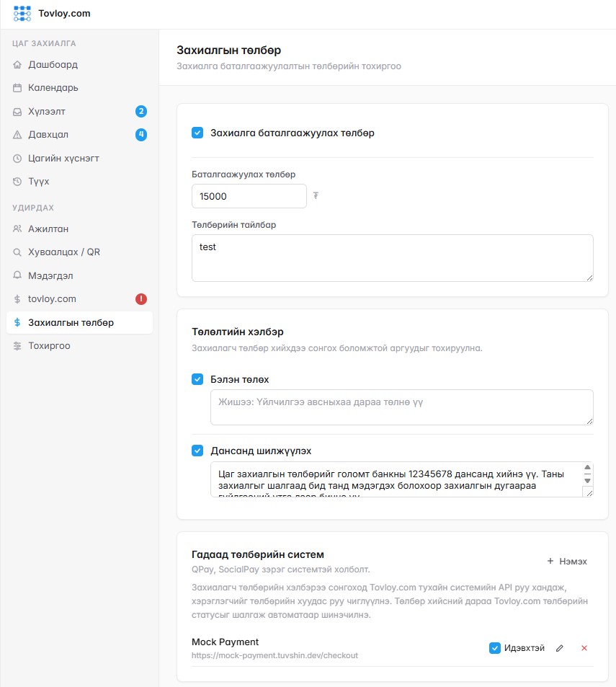616x687 pixels.
Task: Click the Баталгаажуулах төлбөр amount field
Action: 249,196
